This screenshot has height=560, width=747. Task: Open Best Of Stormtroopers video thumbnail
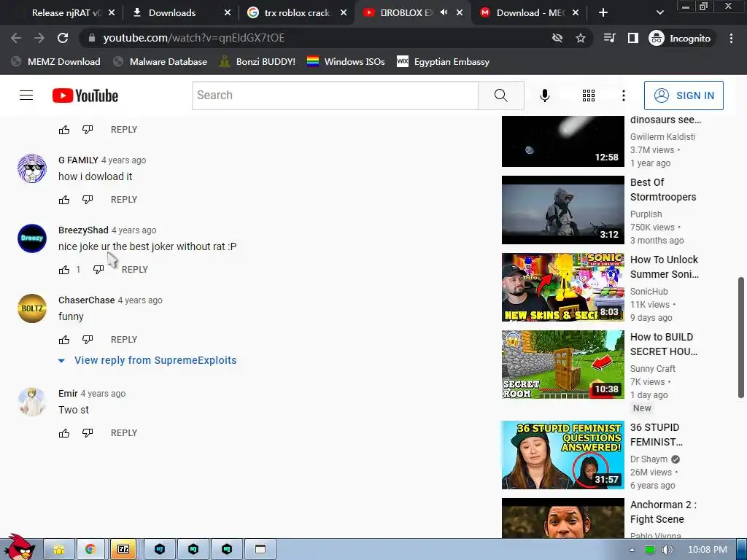point(562,210)
